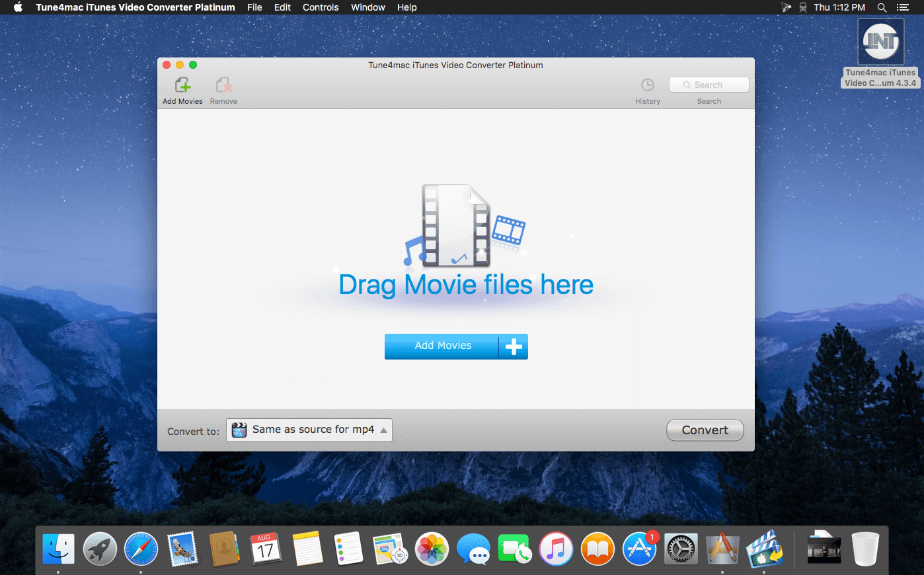Open FaceTime from the Dock
This screenshot has width=924, height=575.
(x=514, y=549)
